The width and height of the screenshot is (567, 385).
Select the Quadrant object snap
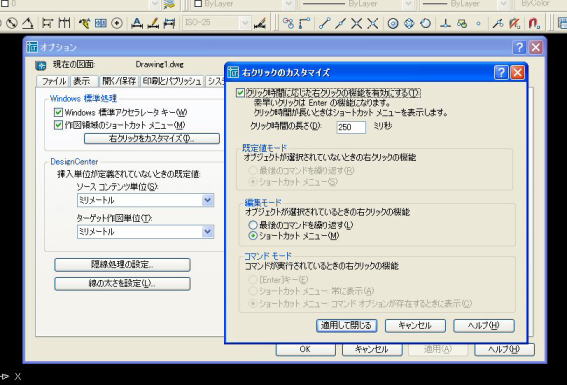(x=409, y=23)
